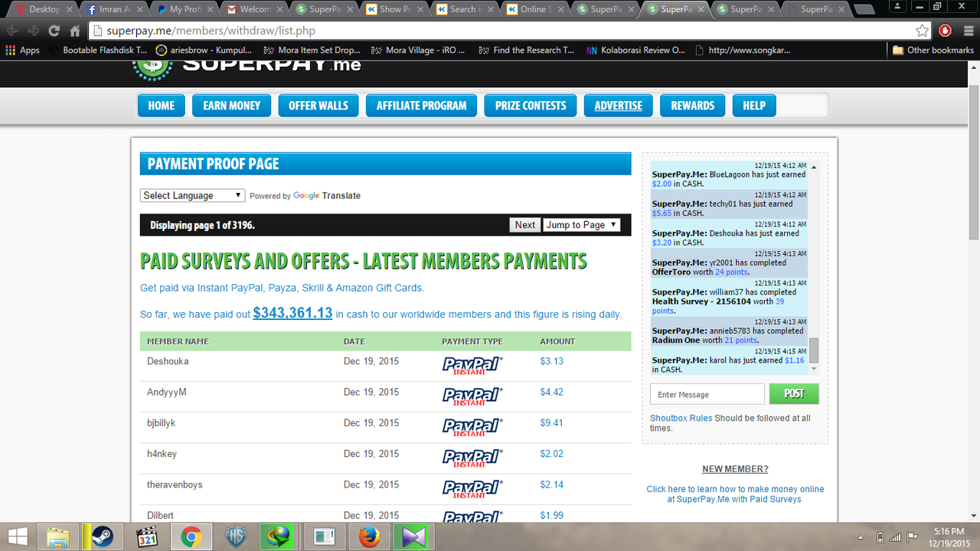This screenshot has width=980, height=551.
Task: Open the $9.41 amount link for bjbillyk
Action: point(551,422)
